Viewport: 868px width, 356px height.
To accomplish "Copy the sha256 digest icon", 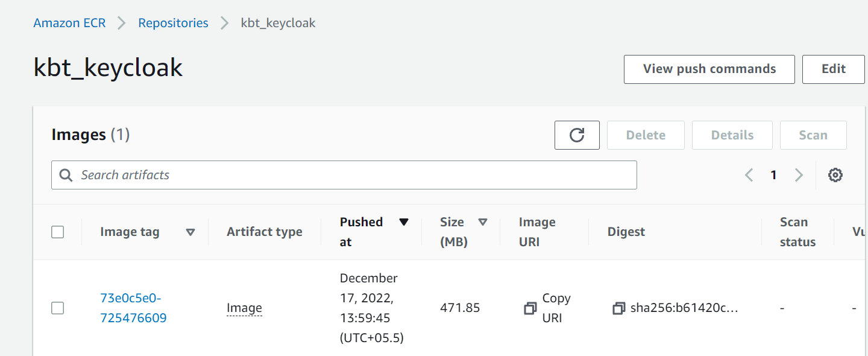I will coord(618,308).
